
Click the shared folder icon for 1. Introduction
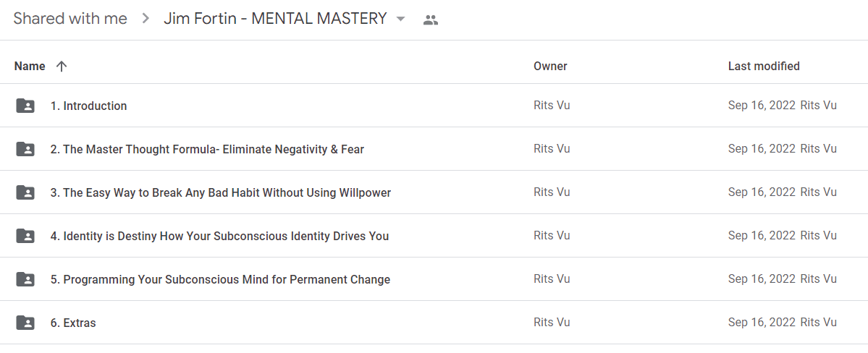(25, 106)
